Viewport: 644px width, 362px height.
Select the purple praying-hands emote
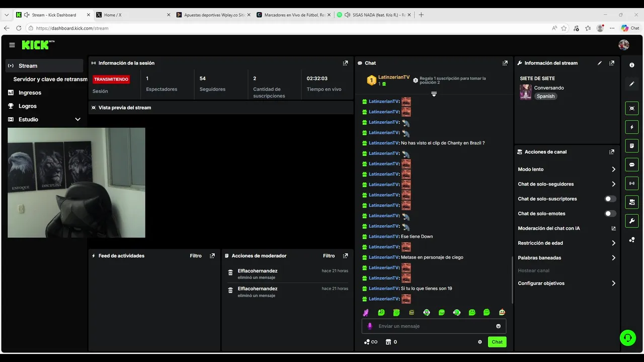tap(366, 312)
